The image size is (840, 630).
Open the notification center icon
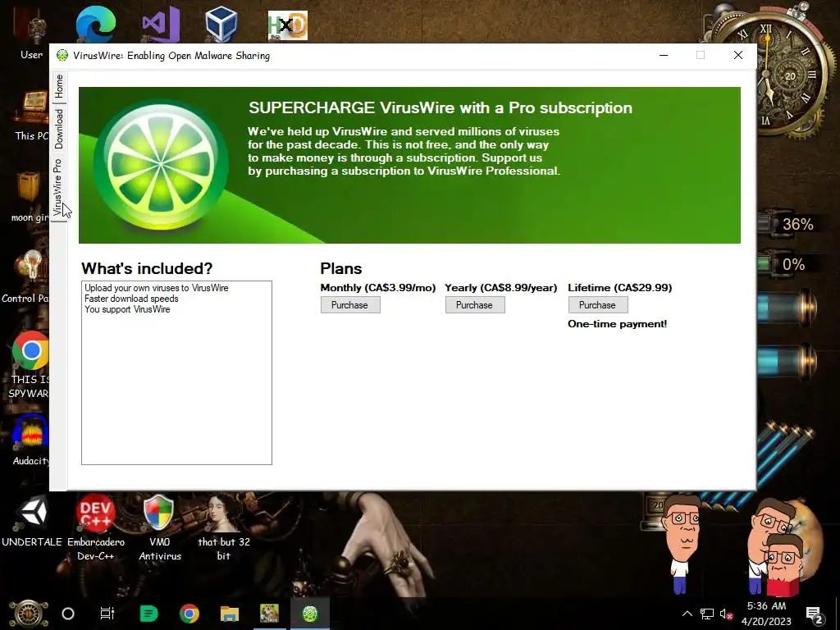coord(815,614)
